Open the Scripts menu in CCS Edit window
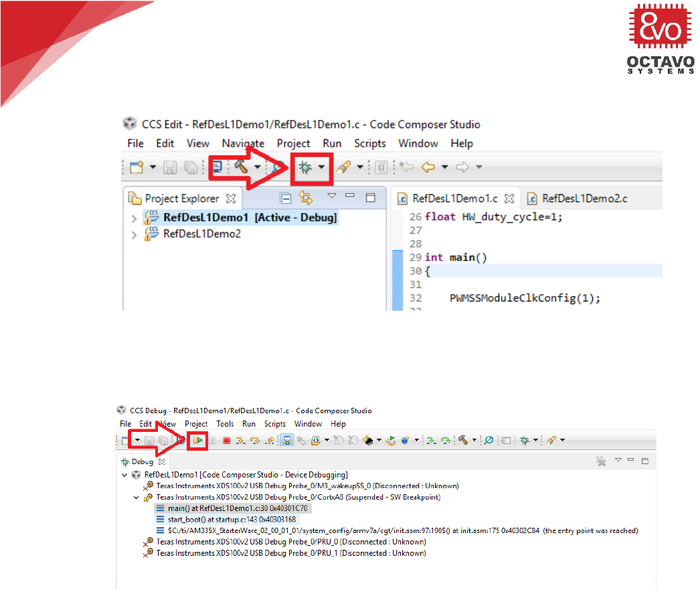 369,143
